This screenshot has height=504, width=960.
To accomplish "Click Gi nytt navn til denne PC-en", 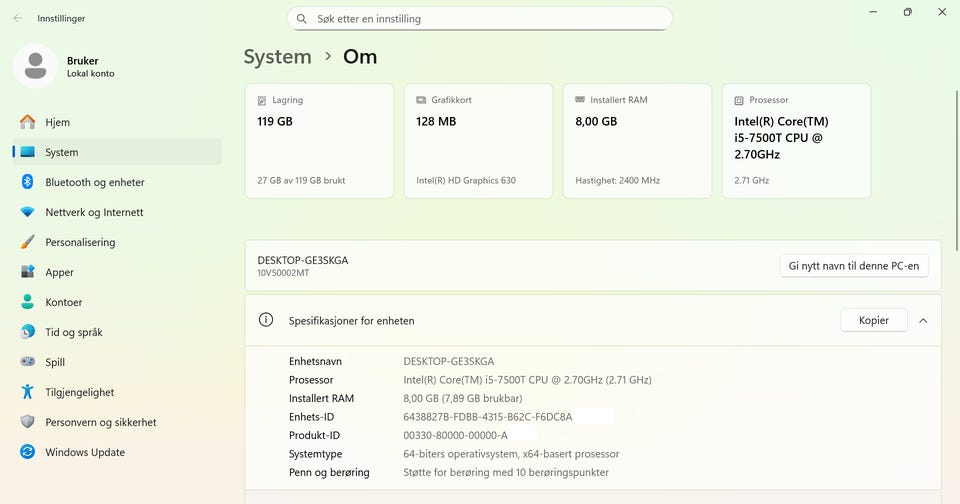I will click(x=854, y=266).
